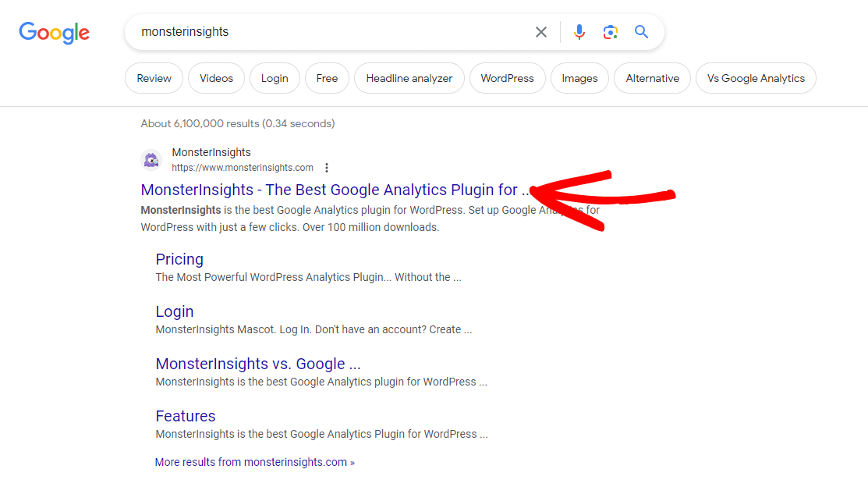
Task: Select the Headline analyzer filter chip
Action: point(409,78)
